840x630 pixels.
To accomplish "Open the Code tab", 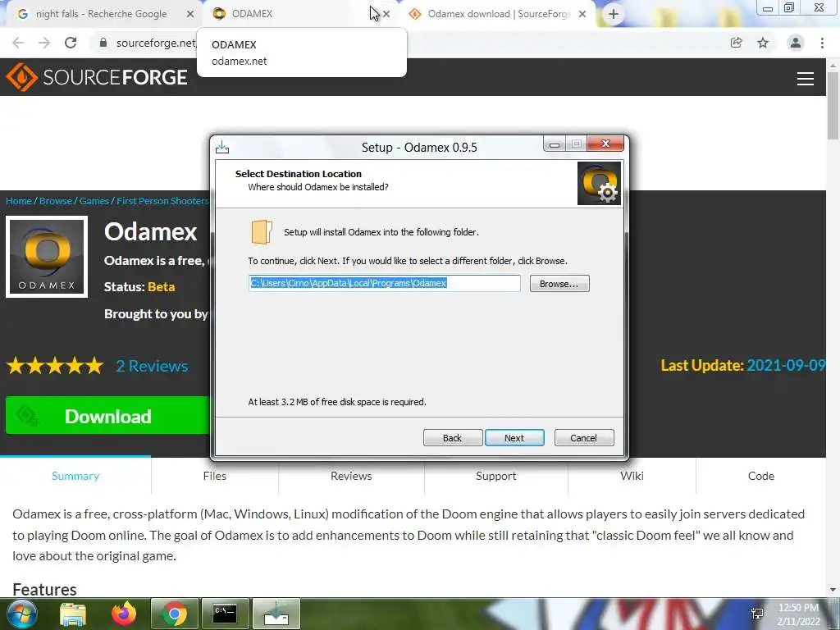I will (761, 476).
